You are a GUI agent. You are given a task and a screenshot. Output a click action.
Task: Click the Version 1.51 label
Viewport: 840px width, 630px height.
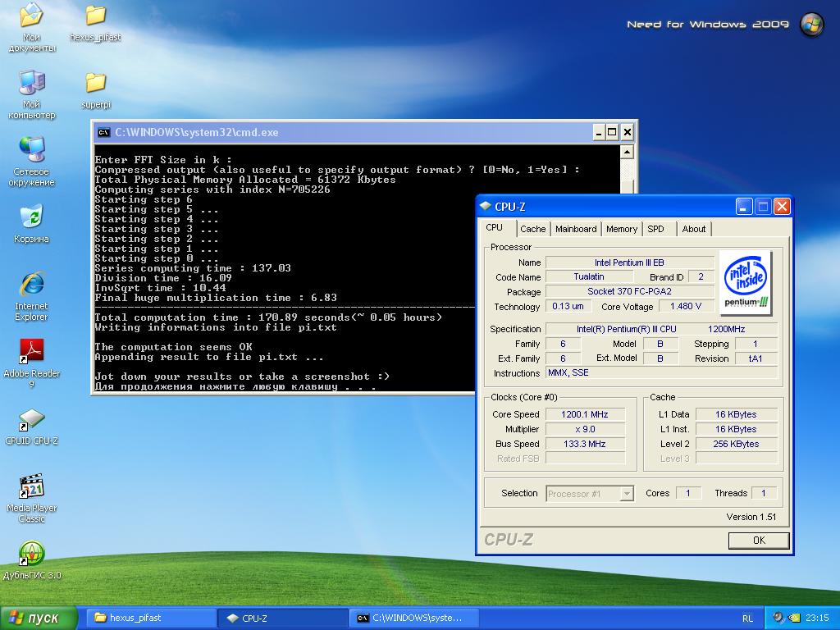[751, 517]
